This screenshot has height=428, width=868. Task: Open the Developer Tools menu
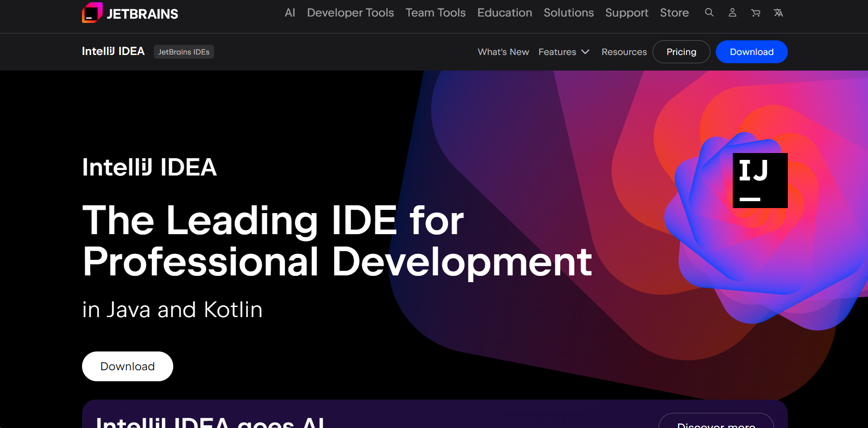[x=350, y=13]
